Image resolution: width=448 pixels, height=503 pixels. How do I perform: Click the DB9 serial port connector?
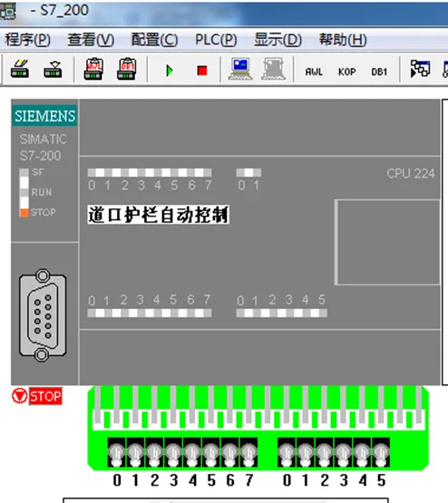pyautogui.click(x=43, y=315)
